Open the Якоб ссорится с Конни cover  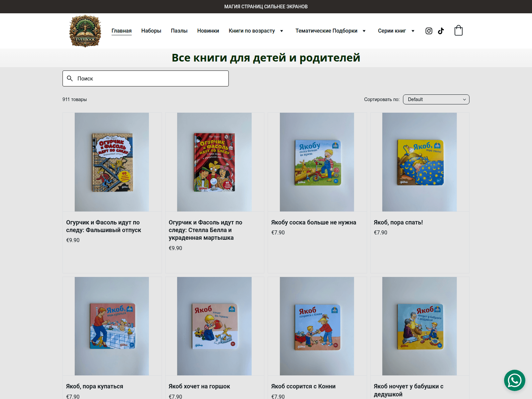(317, 326)
